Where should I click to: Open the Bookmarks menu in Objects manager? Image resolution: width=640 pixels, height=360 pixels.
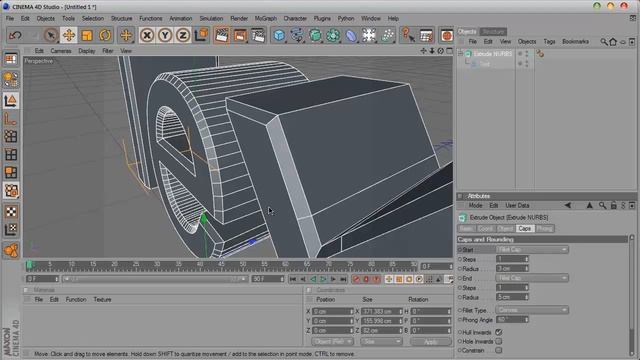pyautogui.click(x=576, y=42)
